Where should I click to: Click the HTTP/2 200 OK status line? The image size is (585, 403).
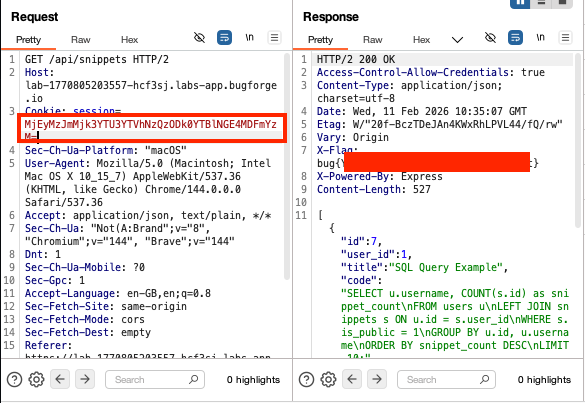(x=356, y=59)
